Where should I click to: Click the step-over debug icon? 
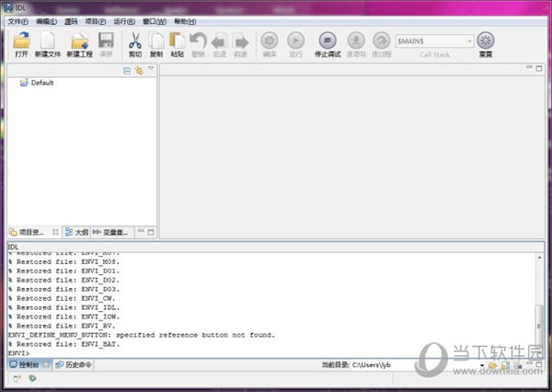[x=382, y=40]
